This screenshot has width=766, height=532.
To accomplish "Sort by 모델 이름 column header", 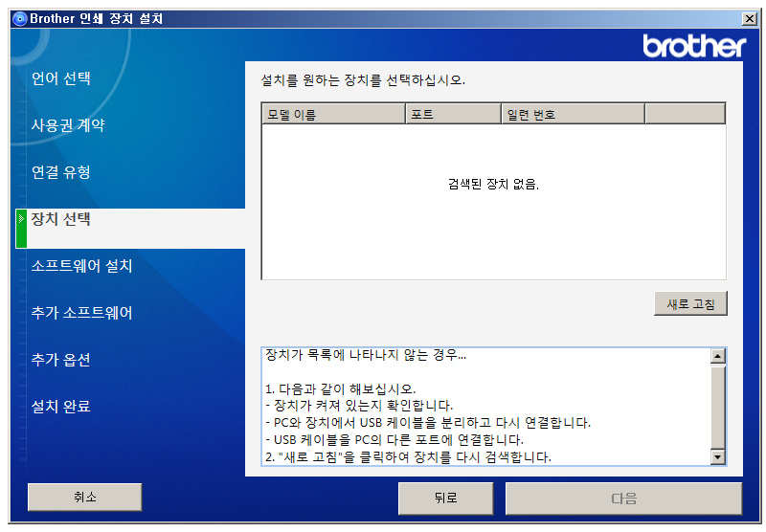I will [333, 114].
